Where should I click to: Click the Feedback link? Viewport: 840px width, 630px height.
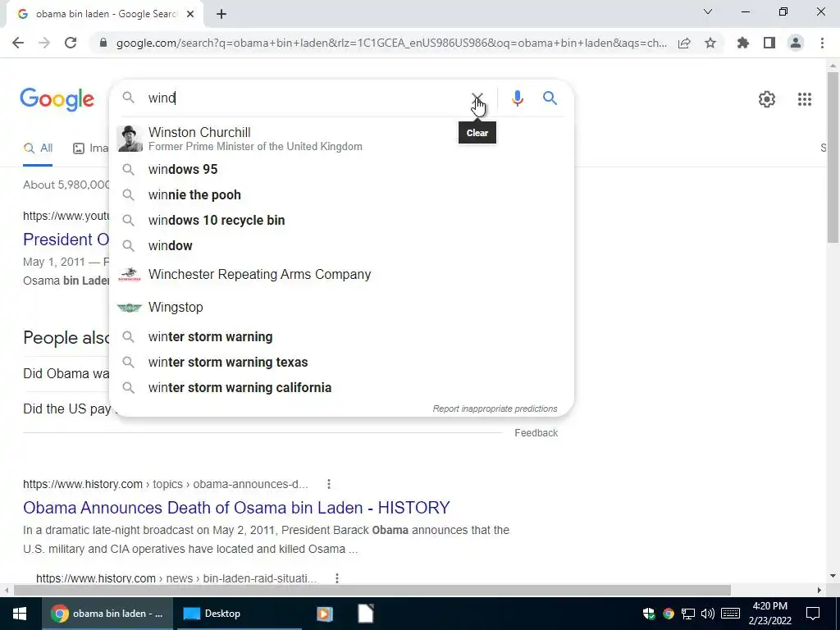[536, 433]
